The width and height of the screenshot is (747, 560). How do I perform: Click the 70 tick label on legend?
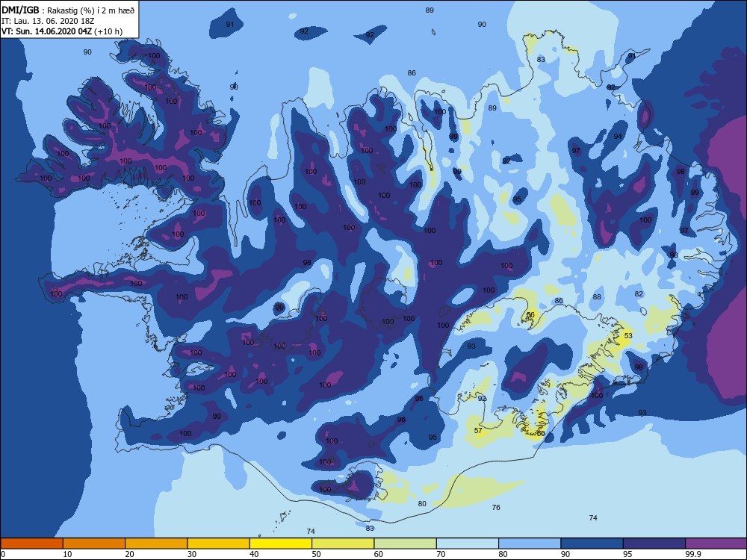pyautogui.click(x=441, y=554)
